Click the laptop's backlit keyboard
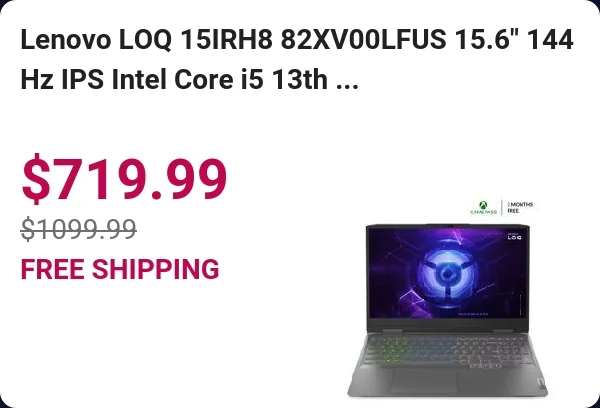600x408 pixels. pyautogui.click(x=448, y=350)
